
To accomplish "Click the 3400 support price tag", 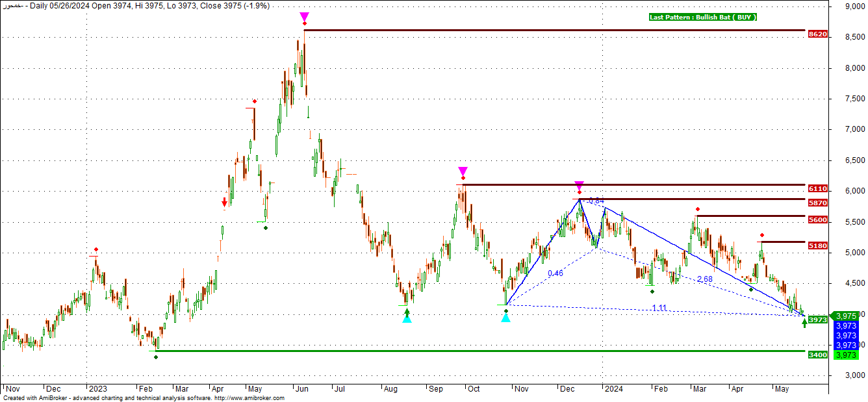I will click(818, 355).
